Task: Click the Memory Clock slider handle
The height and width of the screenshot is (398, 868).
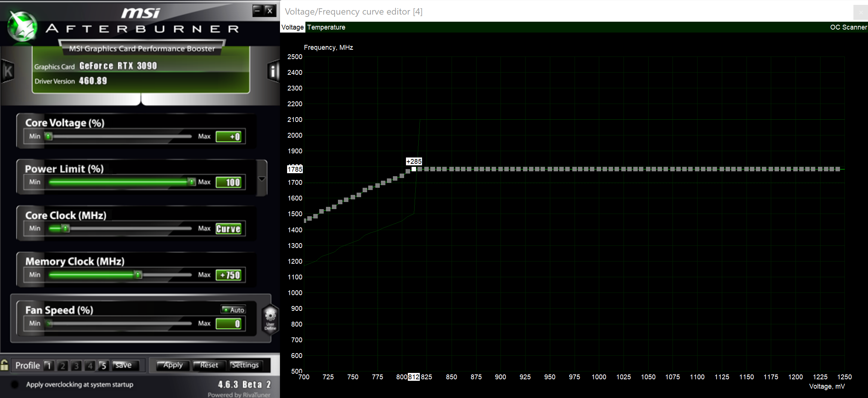Action: (x=138, y=275)
